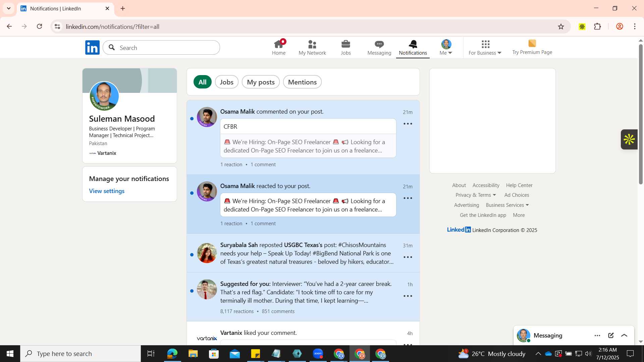Open messaging overlay options ellipsis

597,336
